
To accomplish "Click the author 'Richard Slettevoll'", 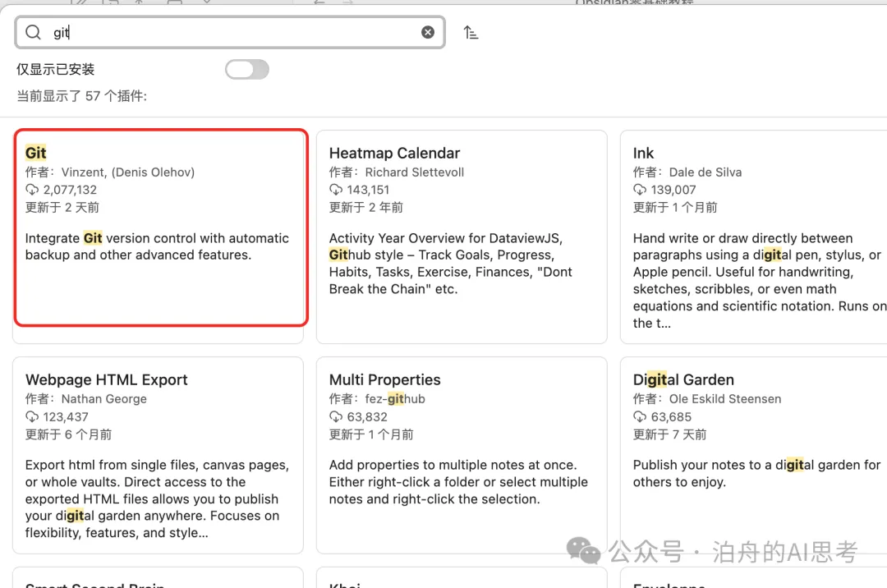I will [x=414, y=172].
